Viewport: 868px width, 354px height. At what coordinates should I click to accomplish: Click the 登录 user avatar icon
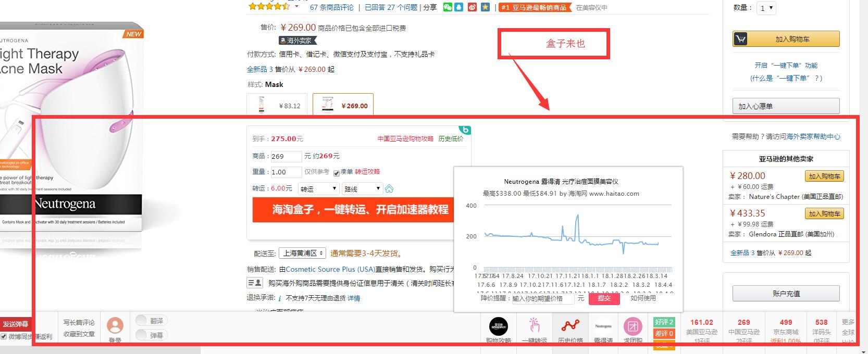pyautogui.click(x=115, y=326)
